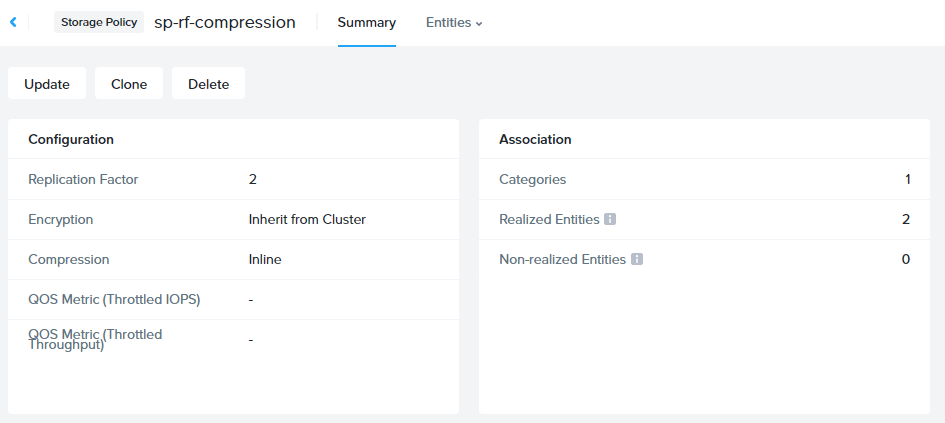This screenshot has width=945, height=423.
Task: Select the QOS Metric (Throttled IOPS) label
Action: click(114, 299)
